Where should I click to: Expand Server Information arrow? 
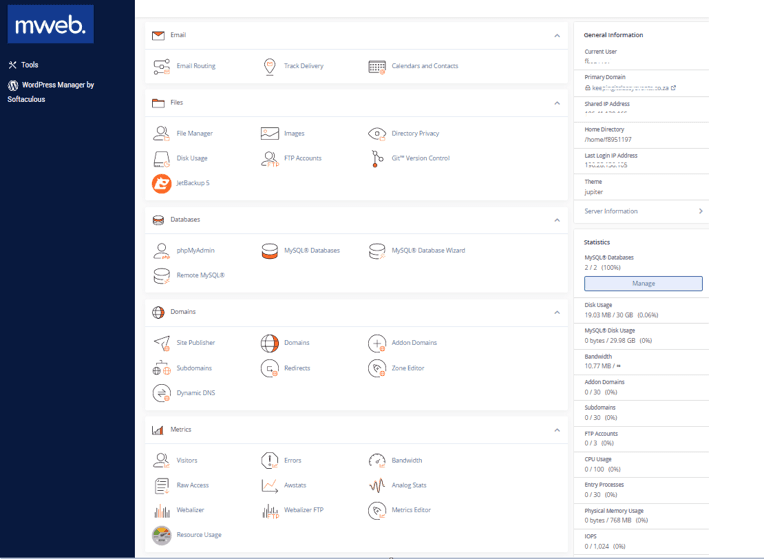tap(701, 212)
